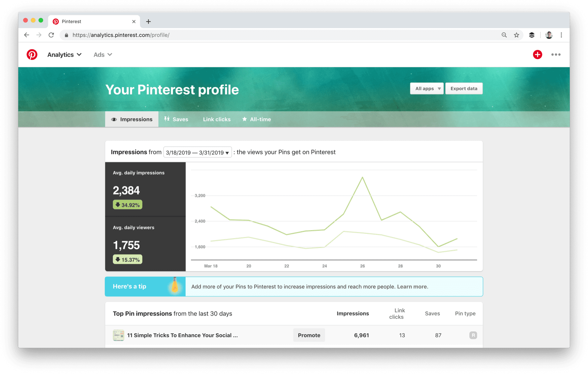The image size is (588, 374).
Task: Click the Link clicks column header
Action: (x=397, y=314)
